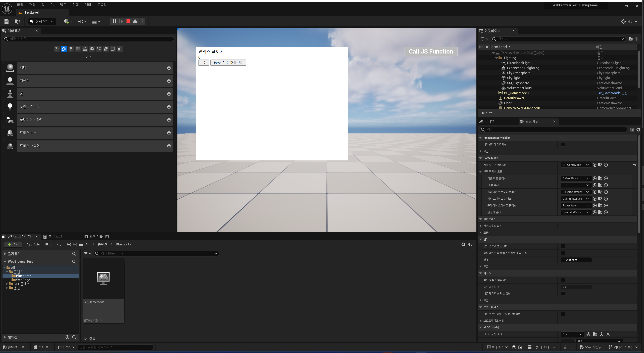Click the red Stop simulation button
644x353 pixels.
click(x=128, y=22)
